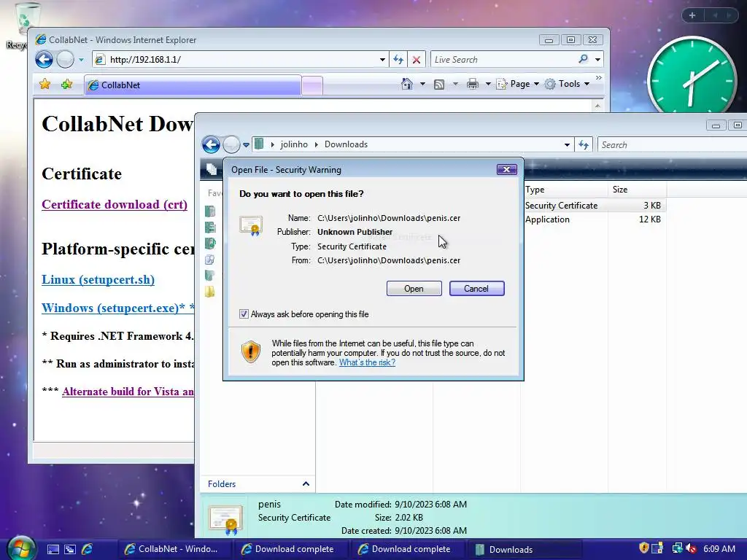This screenshot has width=747, height=560.
Task: Open the Print dropdown arrow
Action: (488, 85)
